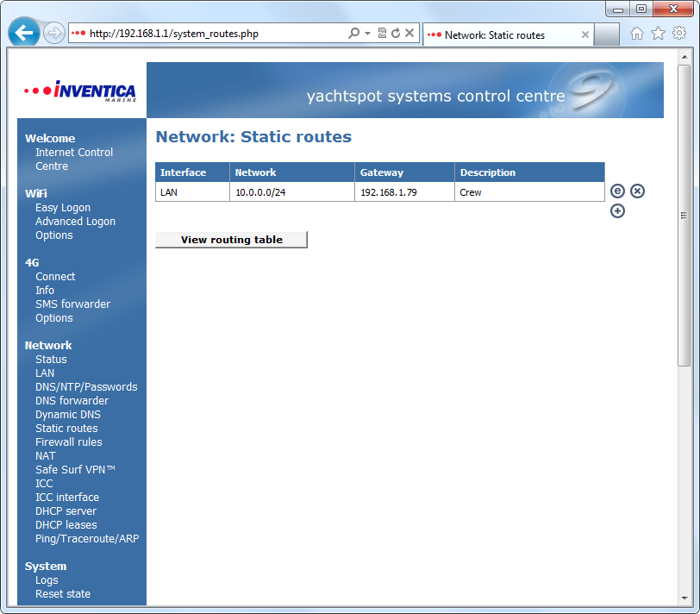Select the Network: Static routes tab
Viewport: 700px width, 614px height.
click(x=508, y=34)
